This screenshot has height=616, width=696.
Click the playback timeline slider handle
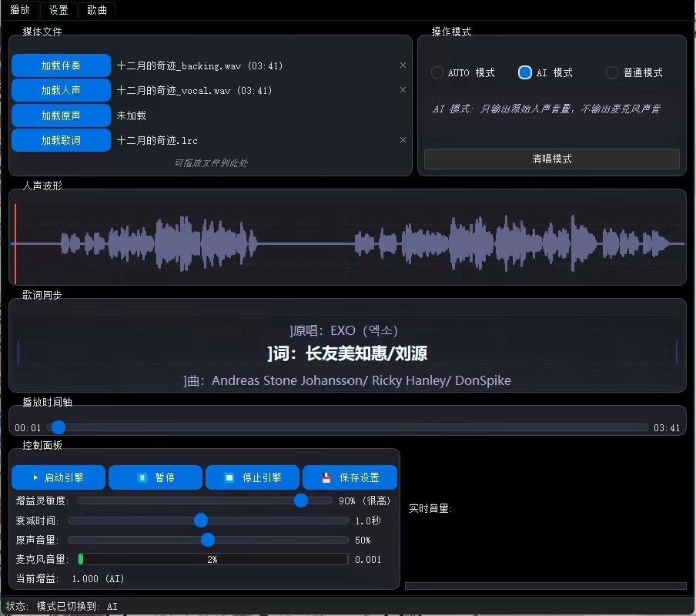click(x=58, y=427)
